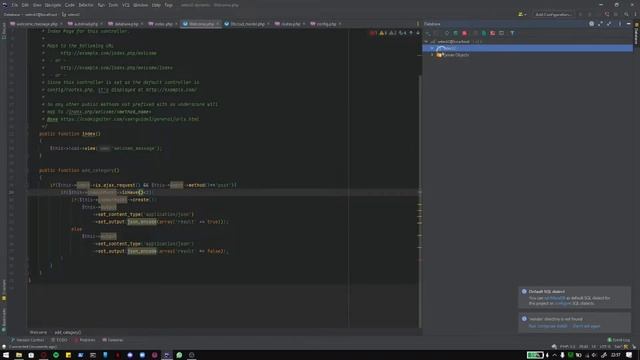640x360 pixels.
Task: Click Expand All in Database panel header
Action: click(600, 24)
